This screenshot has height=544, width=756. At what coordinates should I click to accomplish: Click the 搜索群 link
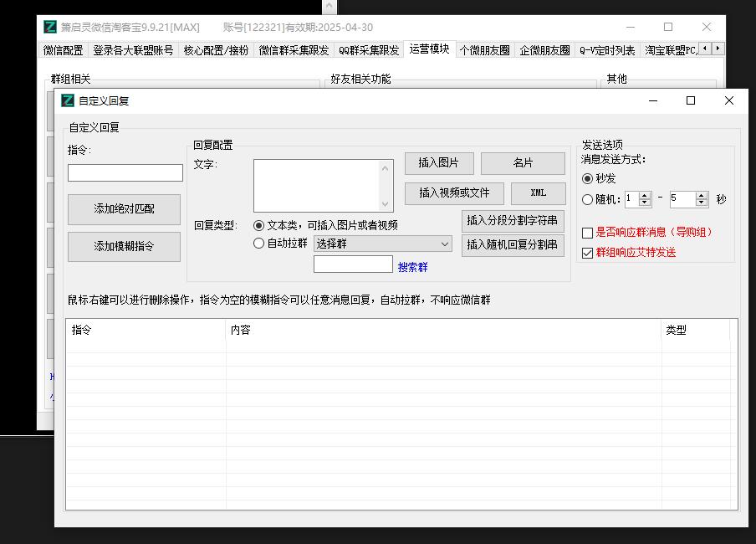(x=413, y=268)
